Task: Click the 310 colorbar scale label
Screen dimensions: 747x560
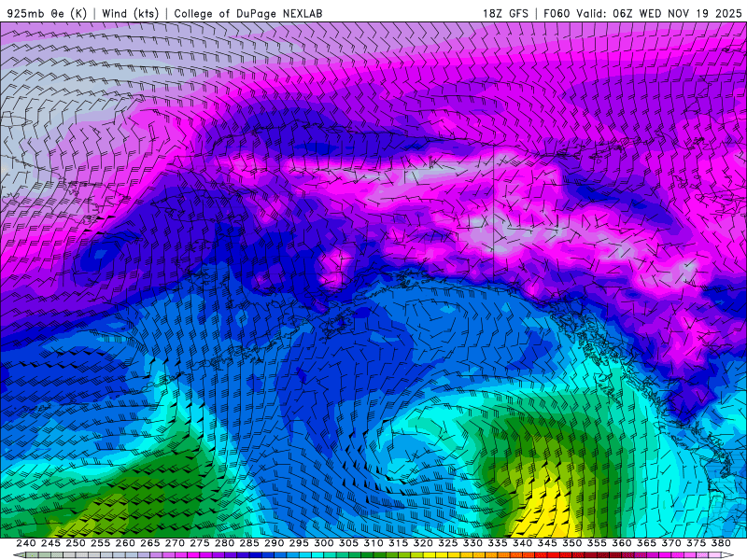Action: pyautogui.click(x=373, y=543)
